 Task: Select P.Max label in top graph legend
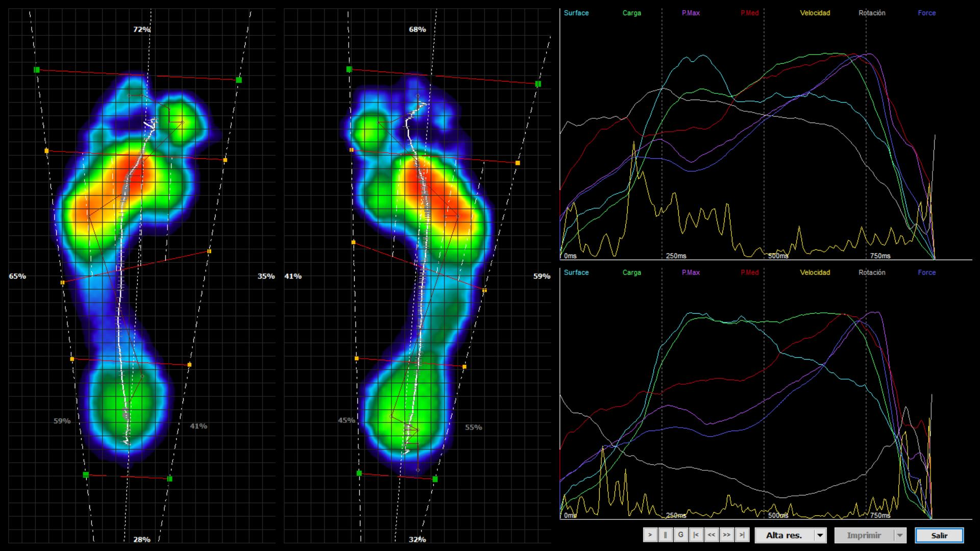point(691,13)
